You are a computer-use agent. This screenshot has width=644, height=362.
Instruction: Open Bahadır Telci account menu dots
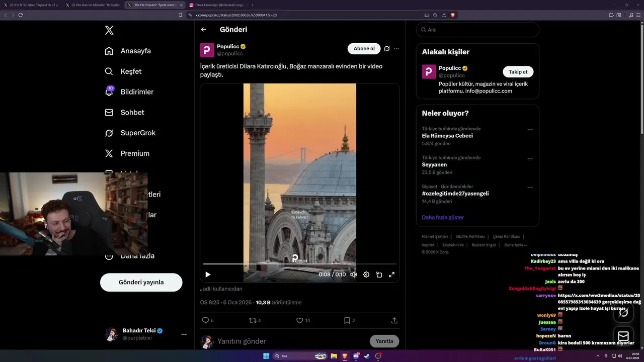click(x=184, y=334)
